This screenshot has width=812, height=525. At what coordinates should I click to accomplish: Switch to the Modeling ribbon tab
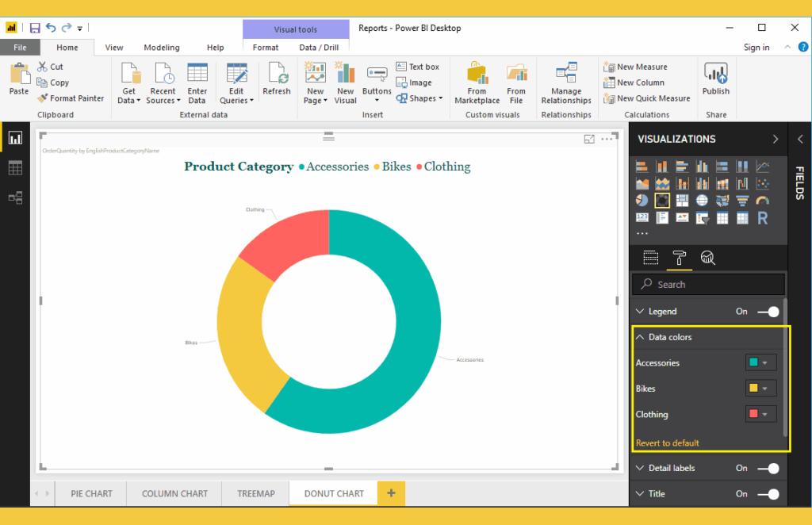pyautogui.click(x=162, y=47)
